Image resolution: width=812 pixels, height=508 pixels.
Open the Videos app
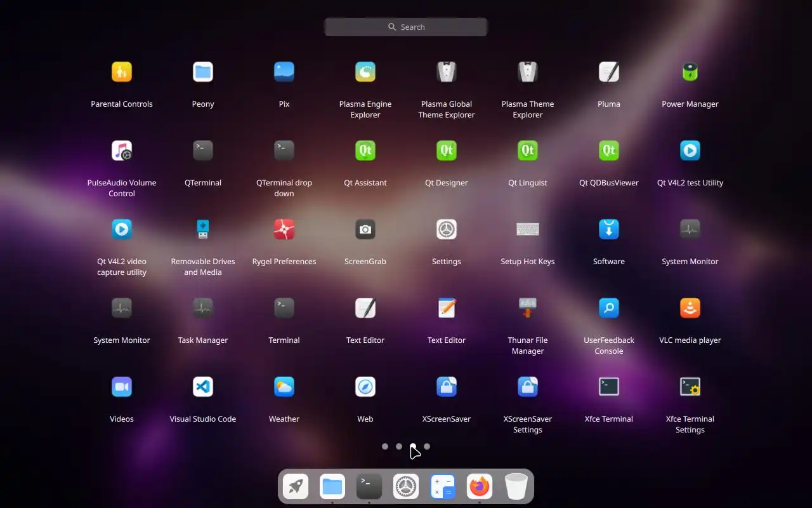tap(122, 387)
